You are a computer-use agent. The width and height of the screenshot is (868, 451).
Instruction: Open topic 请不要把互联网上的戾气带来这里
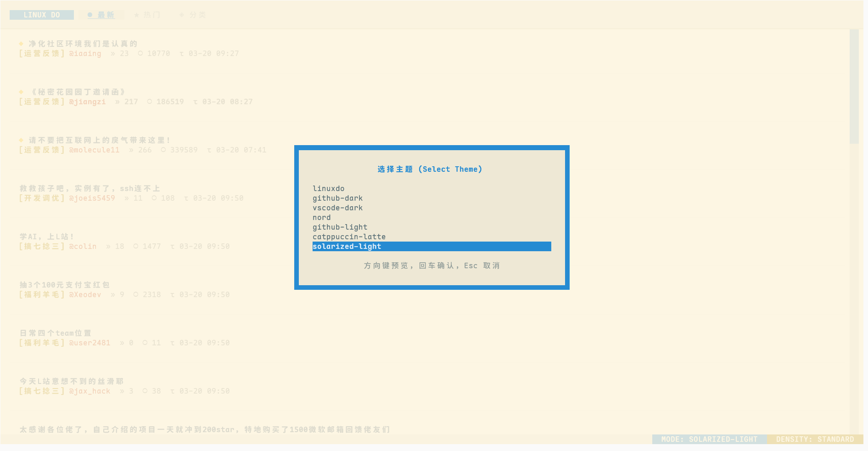tap(99, 140)
